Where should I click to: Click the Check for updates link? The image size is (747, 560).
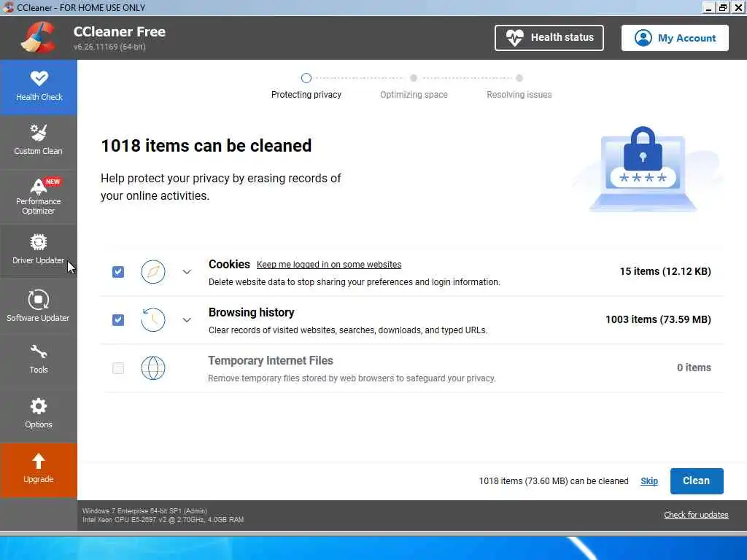696,515
